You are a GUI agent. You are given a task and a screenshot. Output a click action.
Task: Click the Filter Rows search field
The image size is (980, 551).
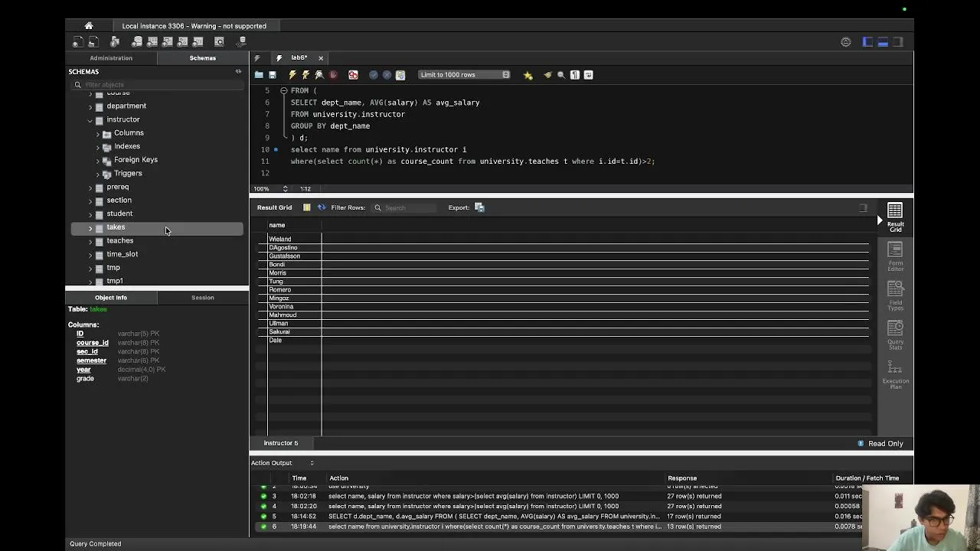click(405, 207)
